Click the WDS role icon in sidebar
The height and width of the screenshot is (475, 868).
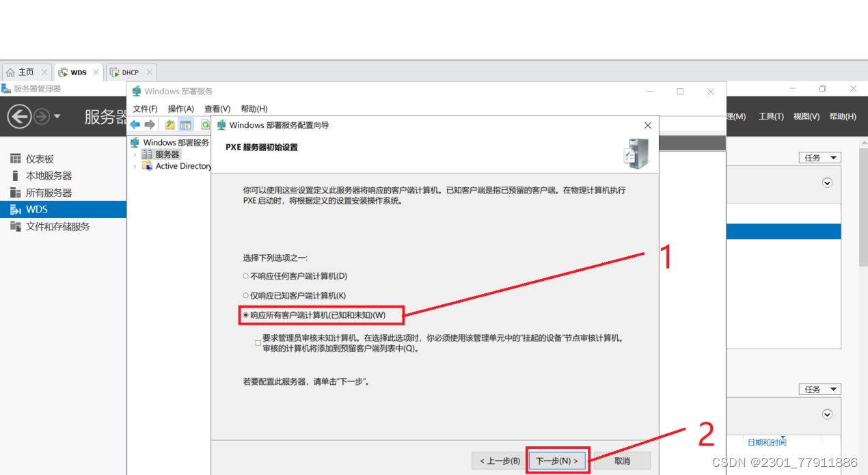pyautogui.click(x=15, y=210)
